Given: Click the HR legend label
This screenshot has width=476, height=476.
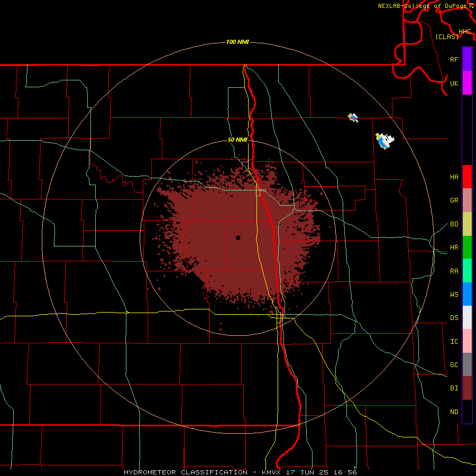Looking at the screenshot, I should point(454,248).
